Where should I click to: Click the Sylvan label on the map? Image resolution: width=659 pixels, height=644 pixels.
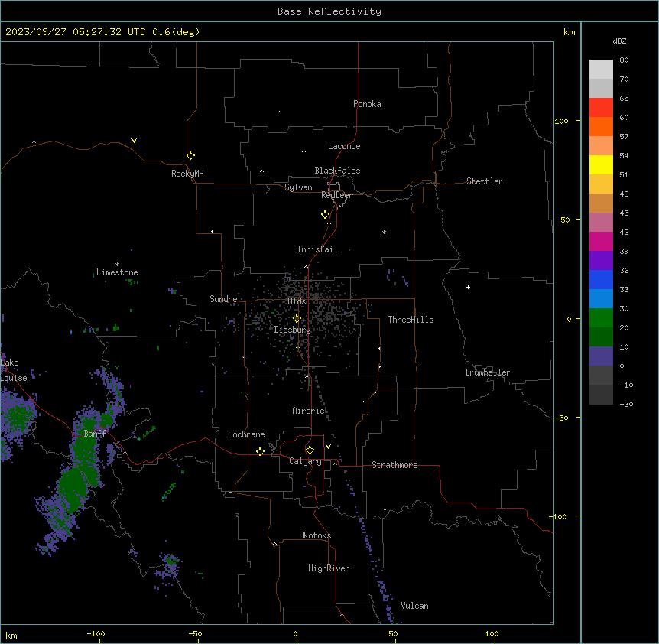(x=298, y=187)
